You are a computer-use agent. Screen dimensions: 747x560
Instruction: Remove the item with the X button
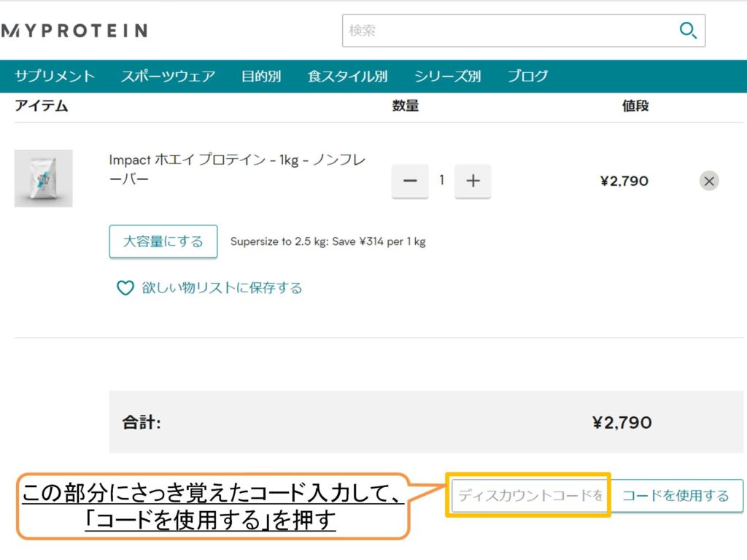point(709,181)
